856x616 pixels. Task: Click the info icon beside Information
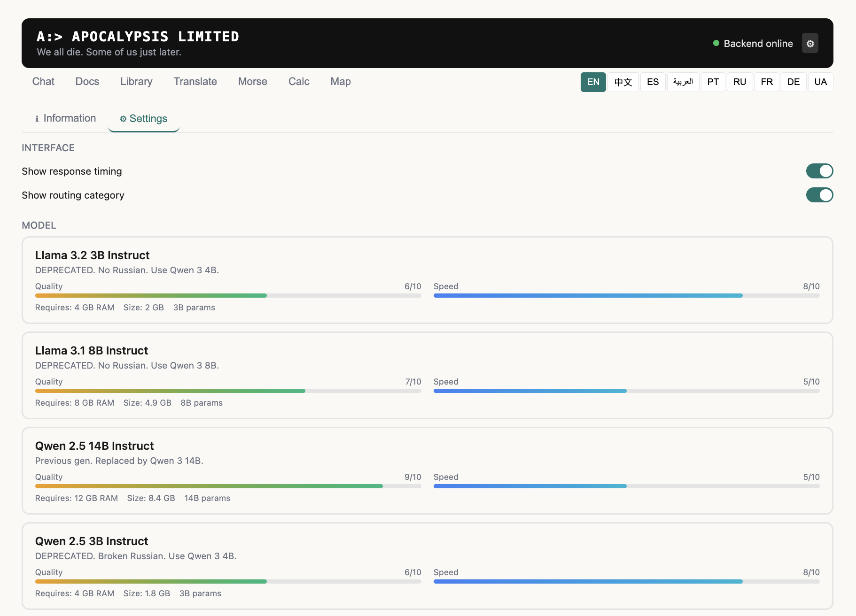tap(37, 118)
